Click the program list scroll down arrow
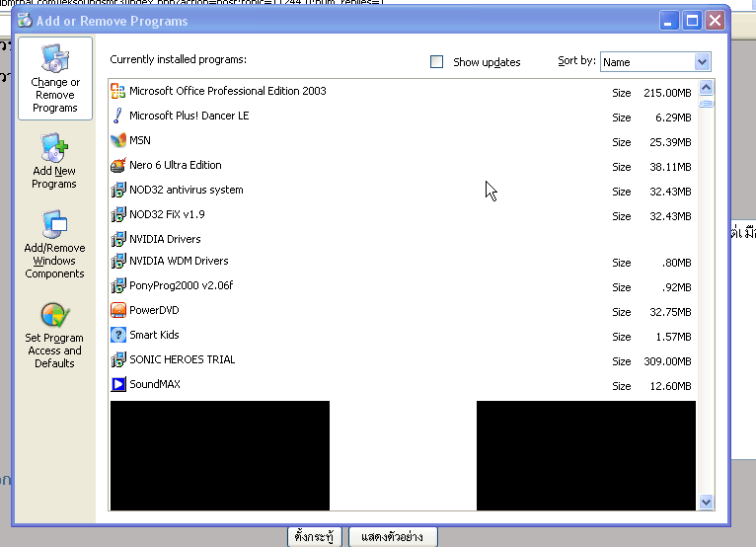This screenshot has height=547, width=756. pyautogui.click(x=706, y=503)
